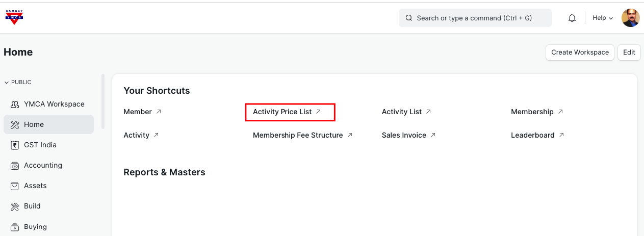Open GST India workspace
This screenshot has width=644, height=236.
(x=40, y=145)
